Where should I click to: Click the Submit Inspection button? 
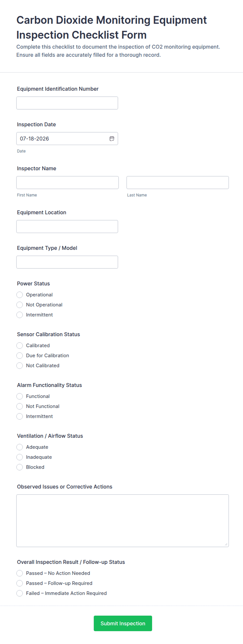(123, 623)
